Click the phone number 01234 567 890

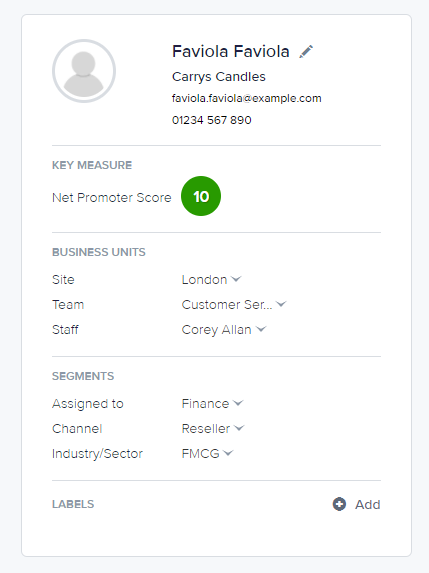[212, 120]
